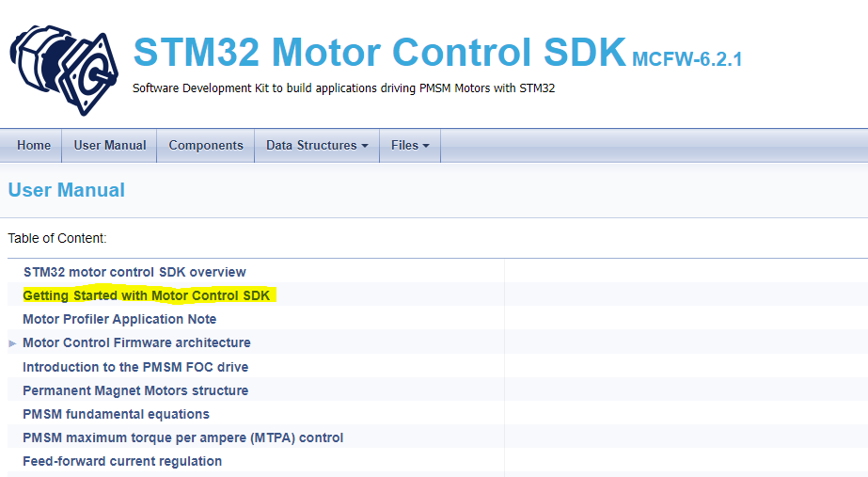This screenshot has width=868, height=477.
Task: Open the Components tab
Action: point(206,145)
